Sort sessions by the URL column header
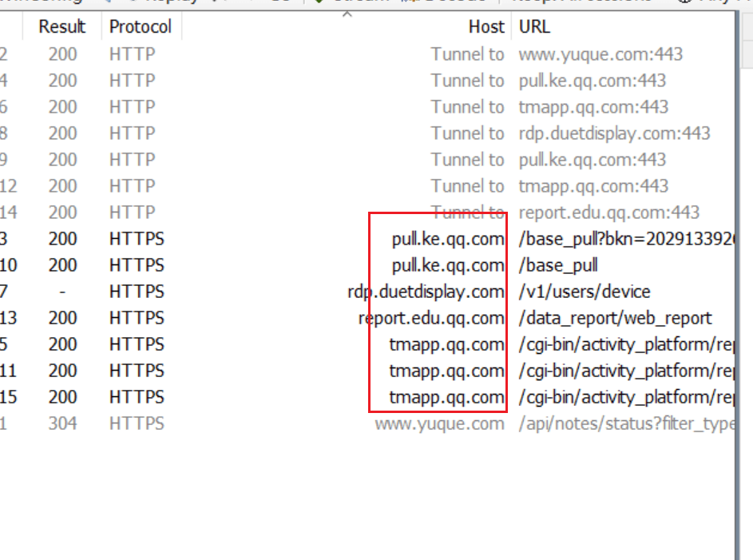 (534, 26)
